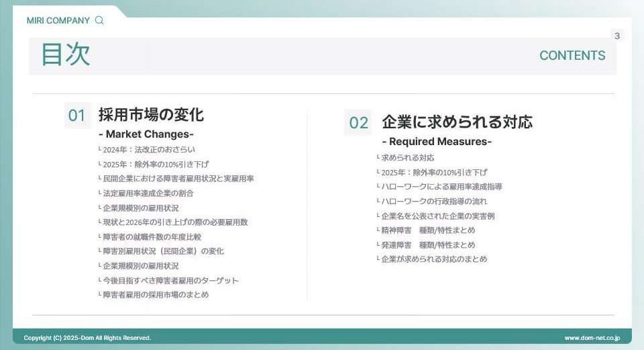Image resolution: width=644 pixels, height=350 pixels.
Task: Select the page number 3 badge
Action: click(x=617, y=36)
